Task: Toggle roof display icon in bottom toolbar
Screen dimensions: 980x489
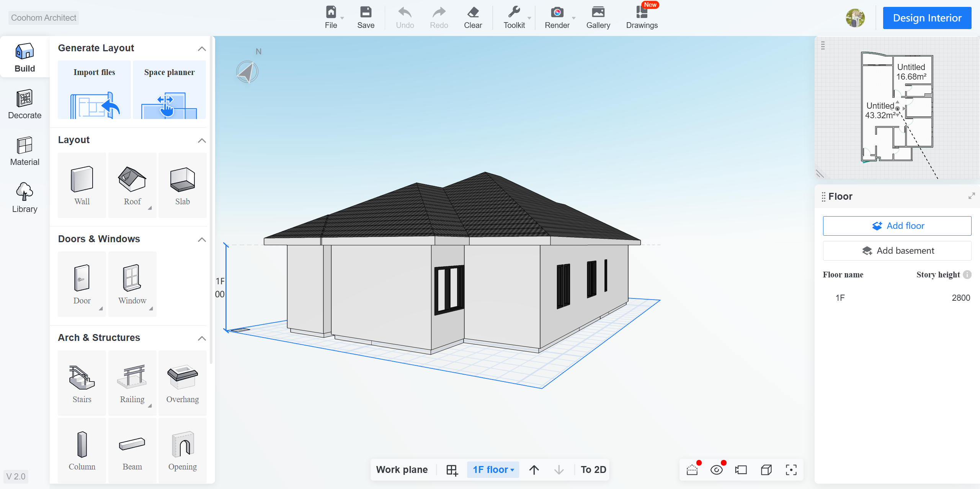Action: [x=692, y=469]
